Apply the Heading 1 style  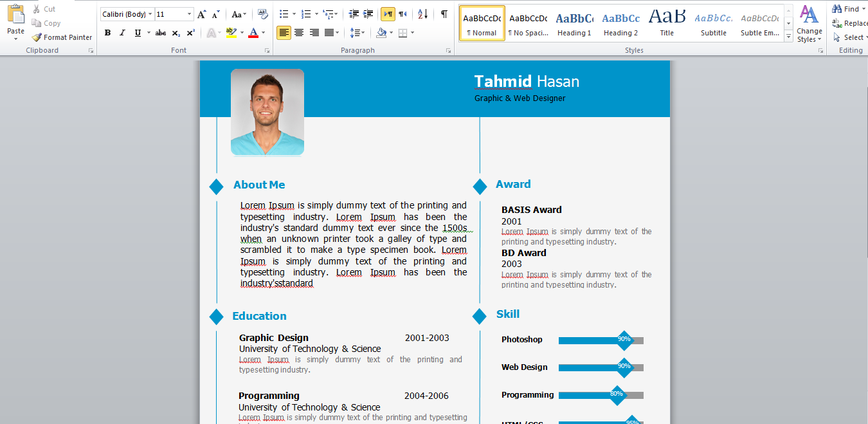[574, 24]
